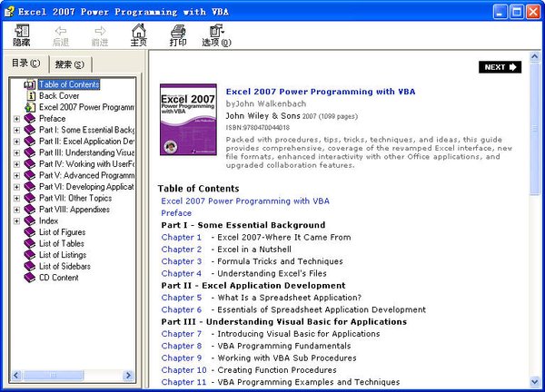Viewport: 545px width, 392px height.
Task: Expand the Index tree node
Action: (x=16, y=220)
